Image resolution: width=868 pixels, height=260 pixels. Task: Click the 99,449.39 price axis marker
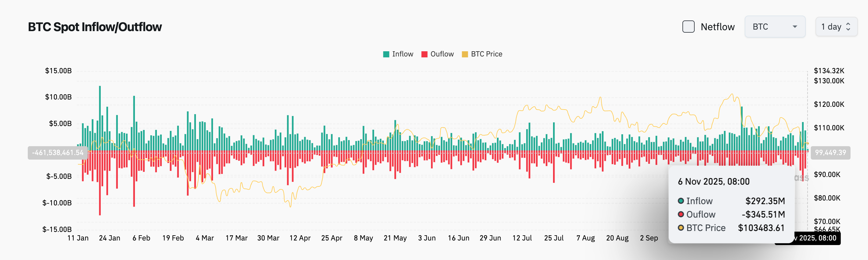click(x=830, y=153)
